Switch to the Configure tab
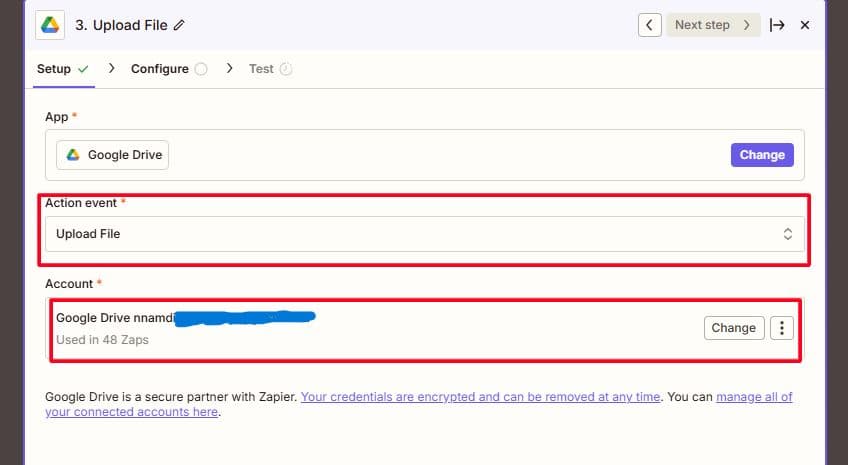 click(x=159, y=69)
